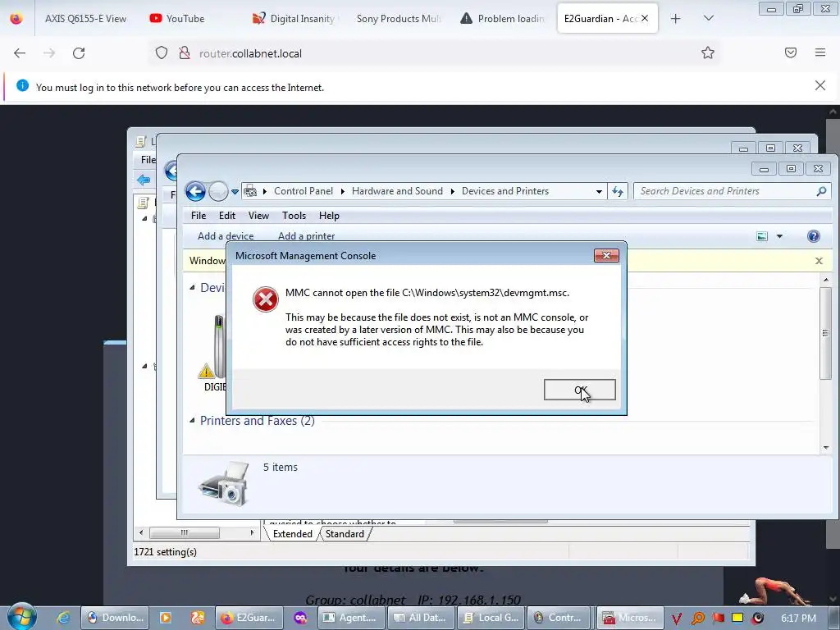Image resolution: width=840 pixels, height=630 pixels.
Task: Click the blue help question mark icon
Action: tap(813, 236)
